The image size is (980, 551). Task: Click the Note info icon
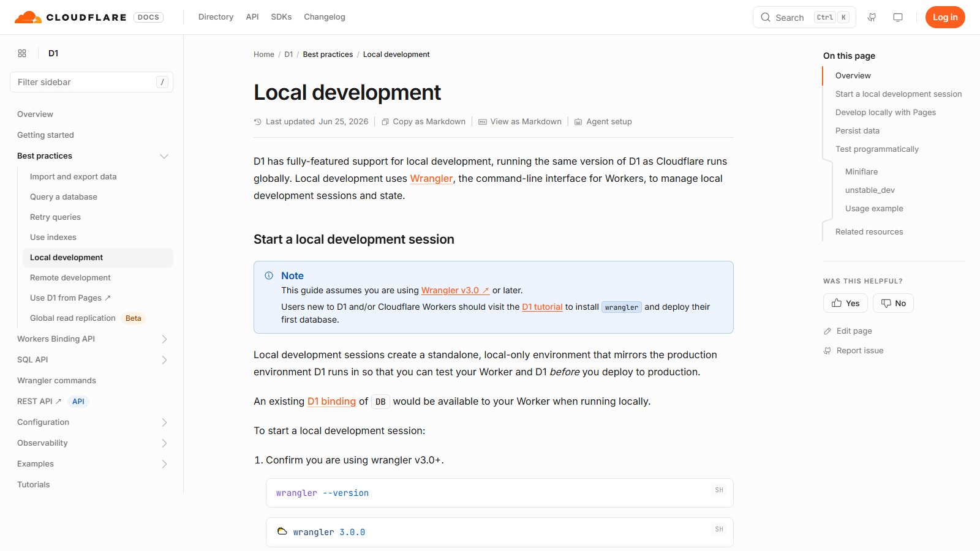(x=269, y=275)
